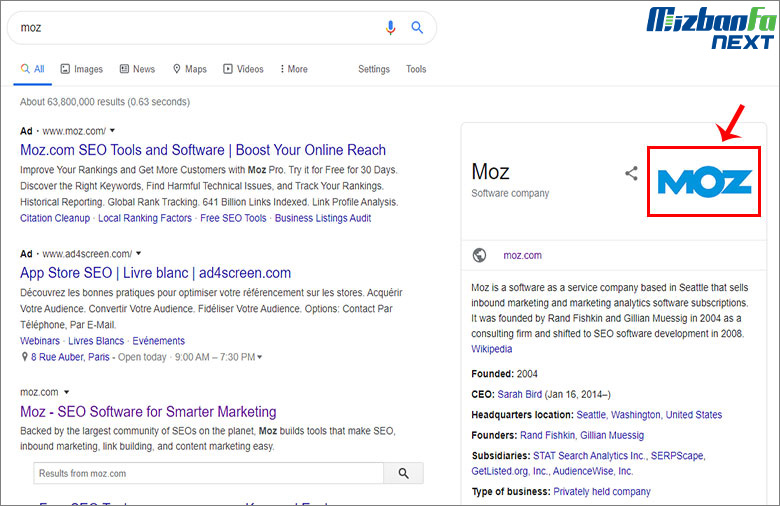Open 'Moz.com SEO Tools and Software' ad
Image resolution: width=780 pixels, height=506 pixels.
[x=203, y=150]
